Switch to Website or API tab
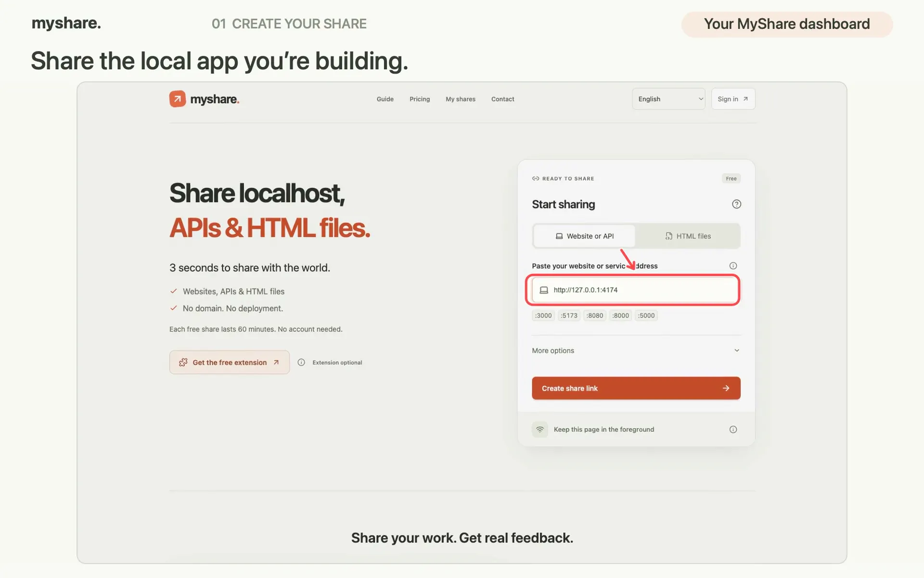 (585, 236)
